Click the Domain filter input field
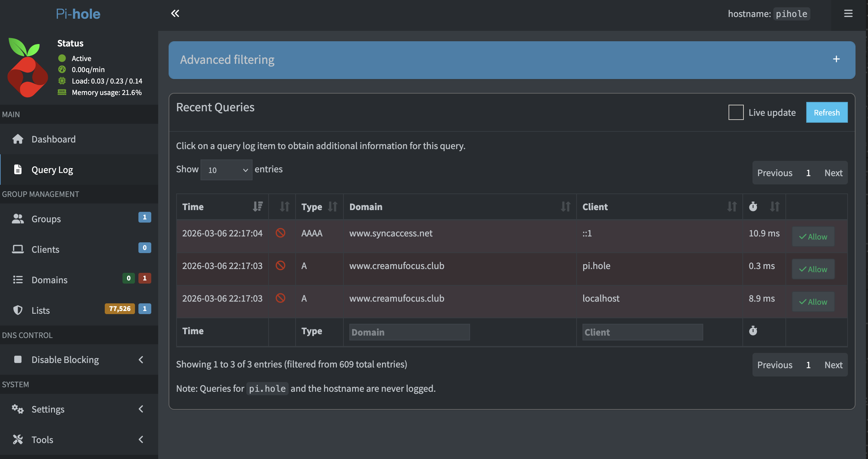The height and width of the screenshot is (459, 868). click(409, 332)
